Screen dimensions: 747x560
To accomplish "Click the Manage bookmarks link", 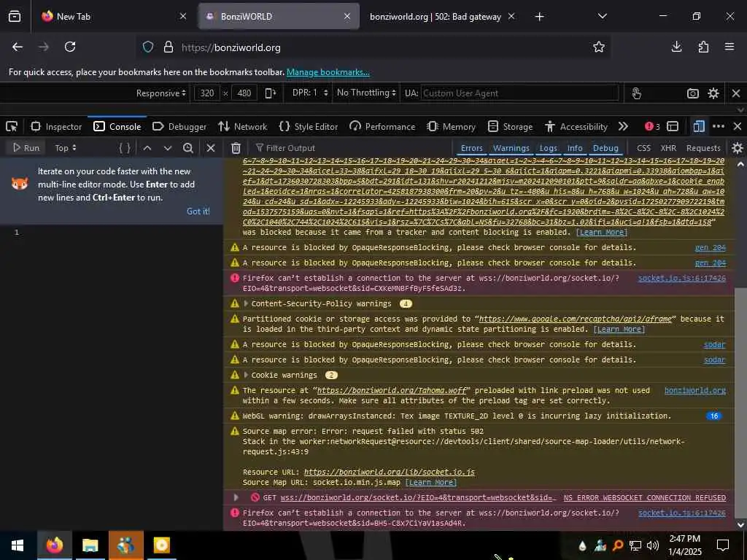I will [328, 72].
